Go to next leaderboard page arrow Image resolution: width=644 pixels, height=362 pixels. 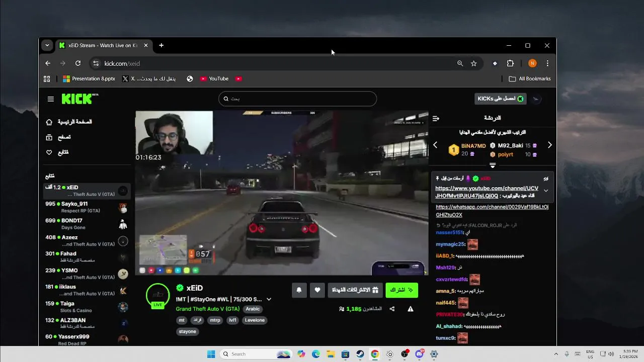(x=549, y=145)
